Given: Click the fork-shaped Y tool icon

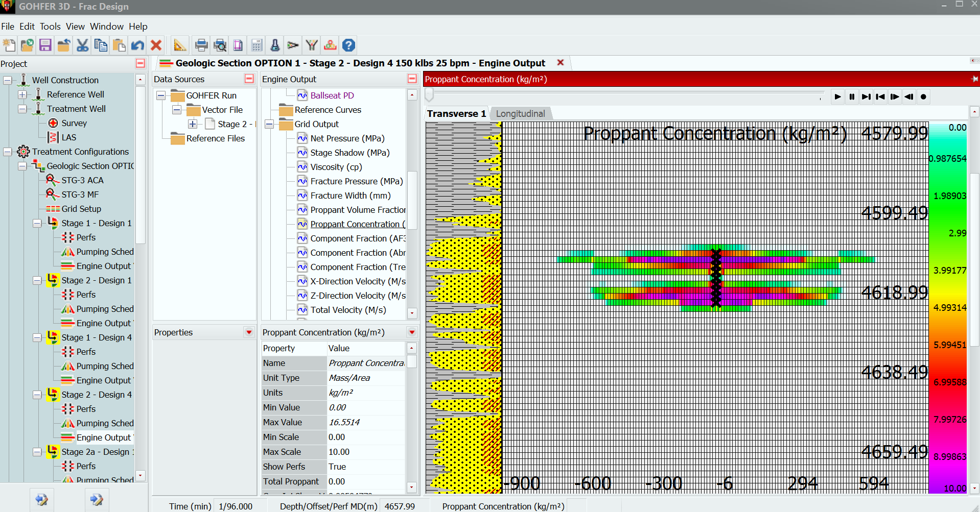Looking at the screenshot, I should (x=312, y=45).
